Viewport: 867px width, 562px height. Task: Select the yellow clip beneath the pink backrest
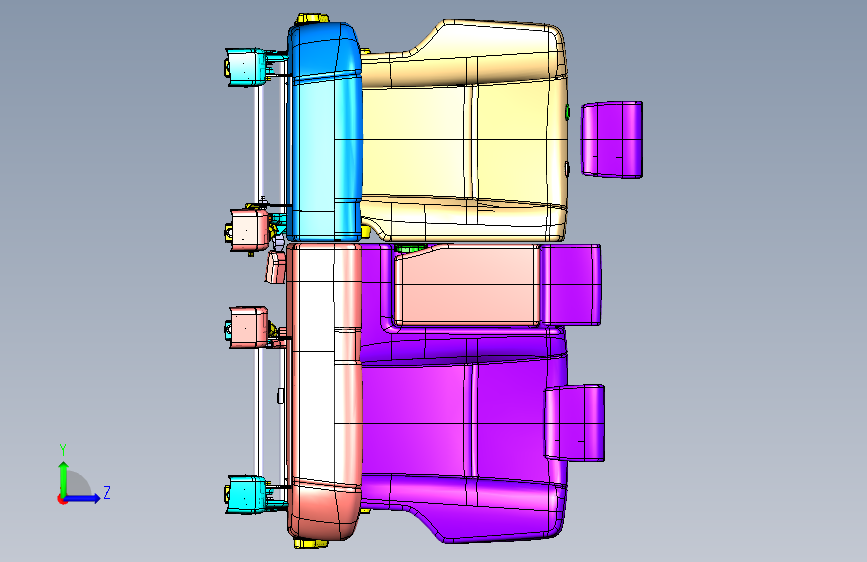(311, 544)
